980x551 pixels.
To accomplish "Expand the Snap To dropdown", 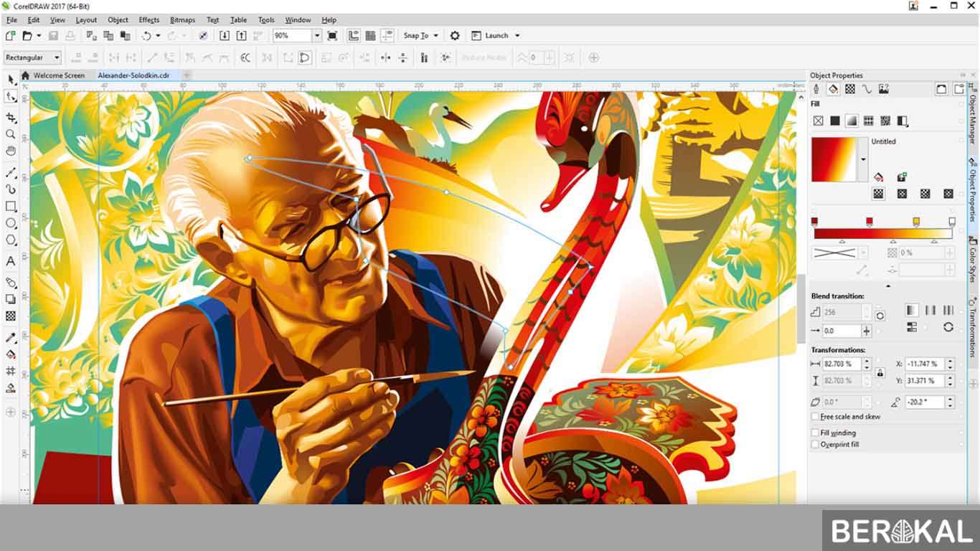I will tap(435, 35).
